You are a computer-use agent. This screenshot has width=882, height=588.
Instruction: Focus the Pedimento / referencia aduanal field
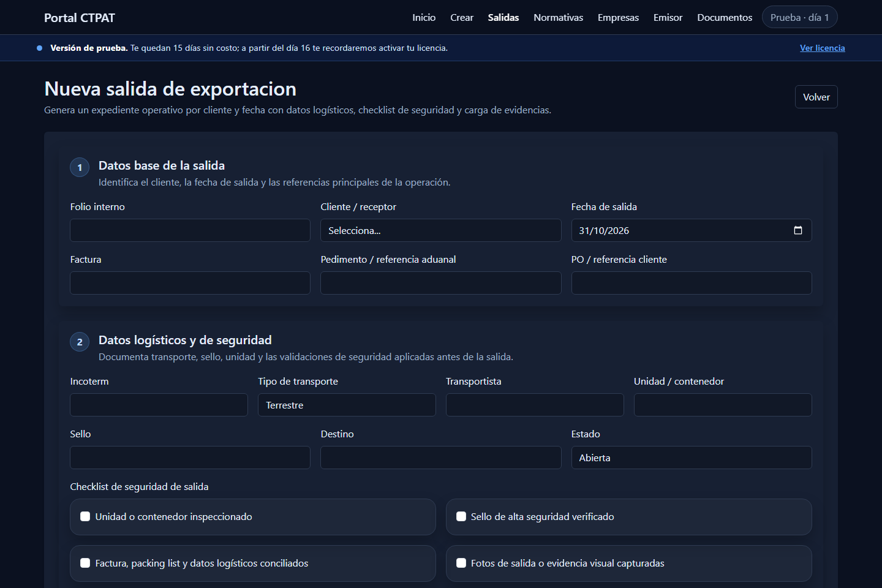(x=441, y=283)
